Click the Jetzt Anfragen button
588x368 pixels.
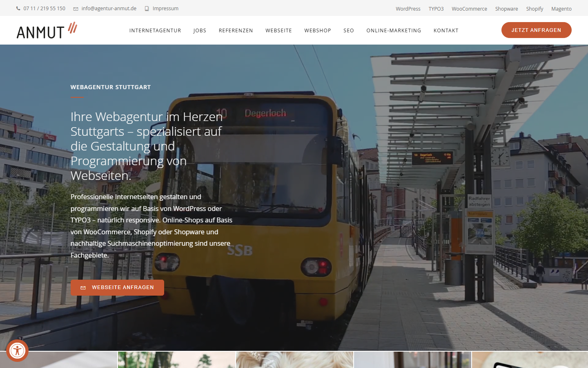536,30
